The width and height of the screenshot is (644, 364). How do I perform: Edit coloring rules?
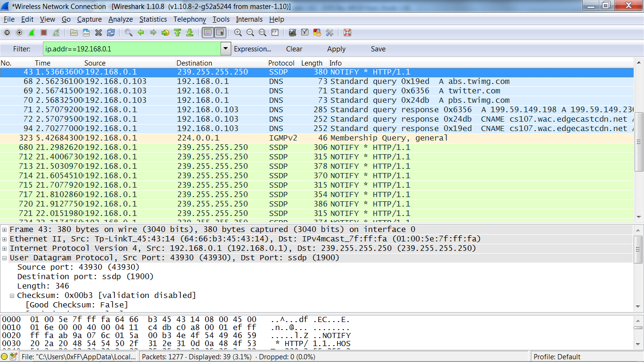coord(317,33)
